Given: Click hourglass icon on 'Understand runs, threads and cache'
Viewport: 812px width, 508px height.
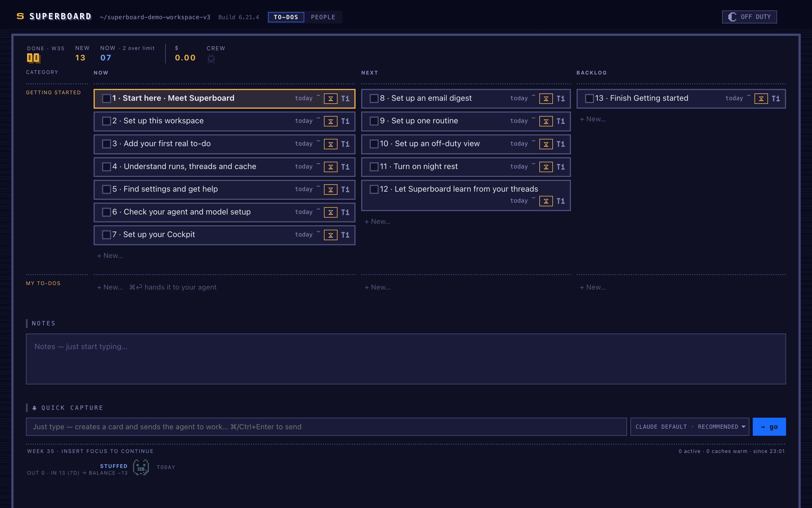Looking at the screenshot, I should tap(330, 167).
